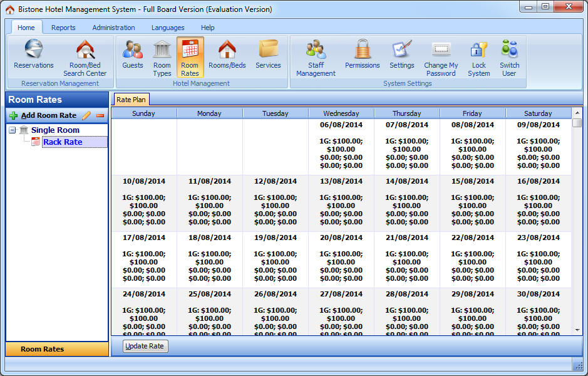The image size is (588, 376).
Task: Open Staff Management
Action: point(316,57)
